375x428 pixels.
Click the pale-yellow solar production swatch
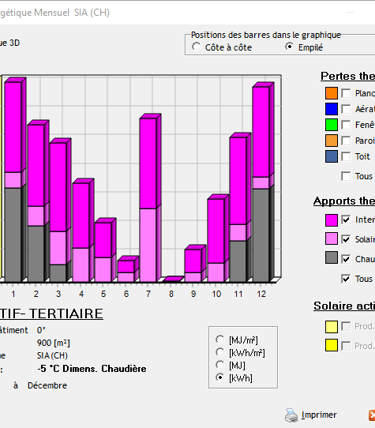coord(331,327)
